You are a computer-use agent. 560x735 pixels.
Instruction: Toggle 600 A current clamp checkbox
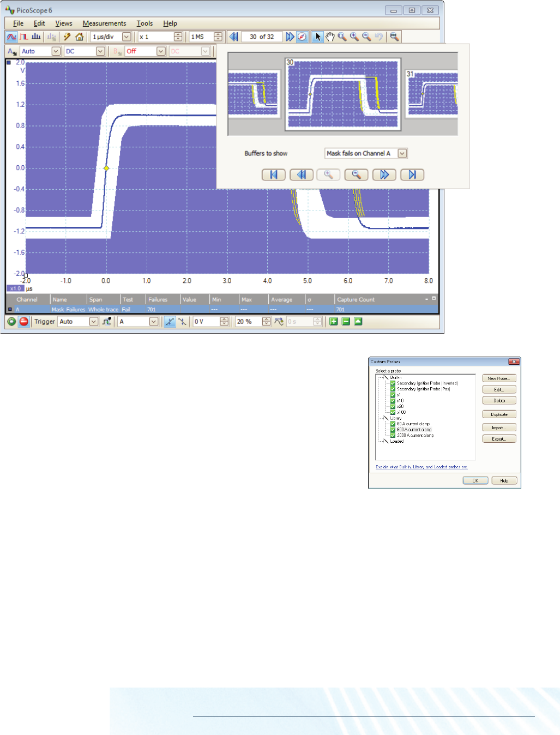[393, 430]
